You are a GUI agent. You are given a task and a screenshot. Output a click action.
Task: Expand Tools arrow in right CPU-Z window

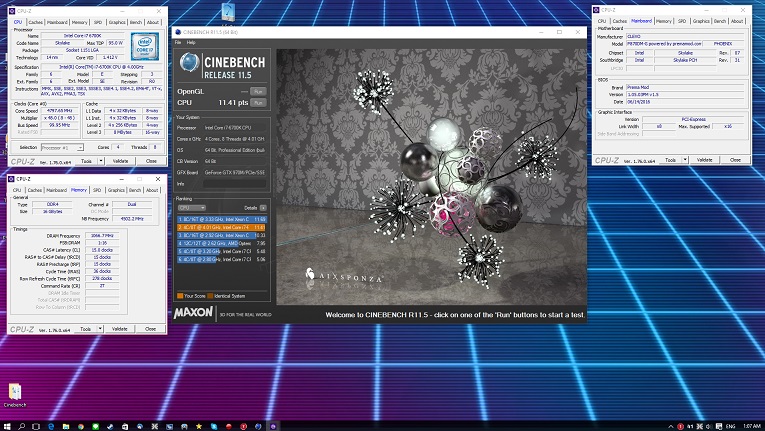685,160
